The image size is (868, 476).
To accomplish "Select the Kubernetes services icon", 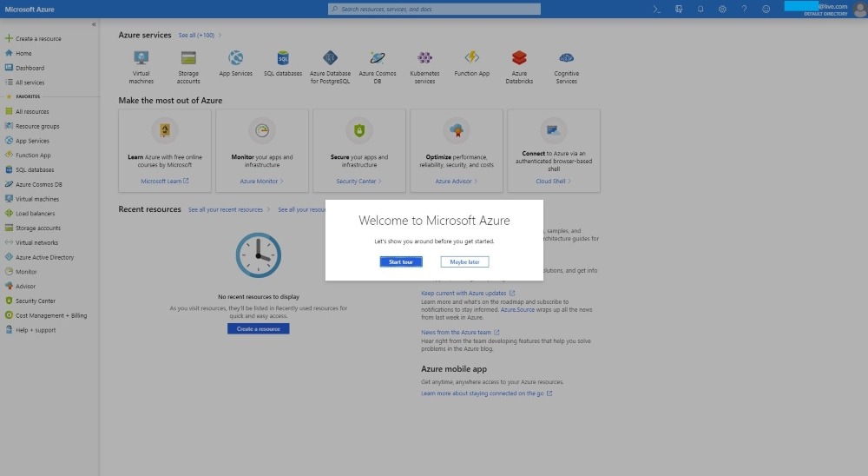I will coord(424,59).
